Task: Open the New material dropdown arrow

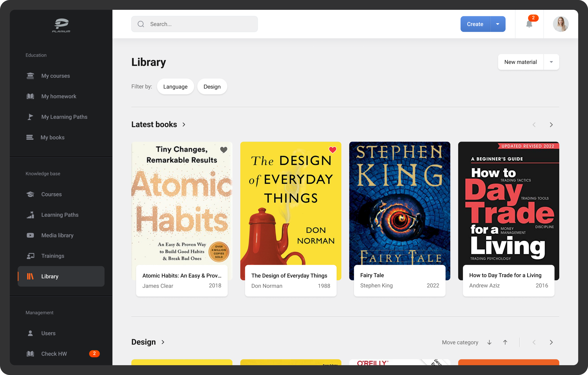Action: click(x=551, y=62)
